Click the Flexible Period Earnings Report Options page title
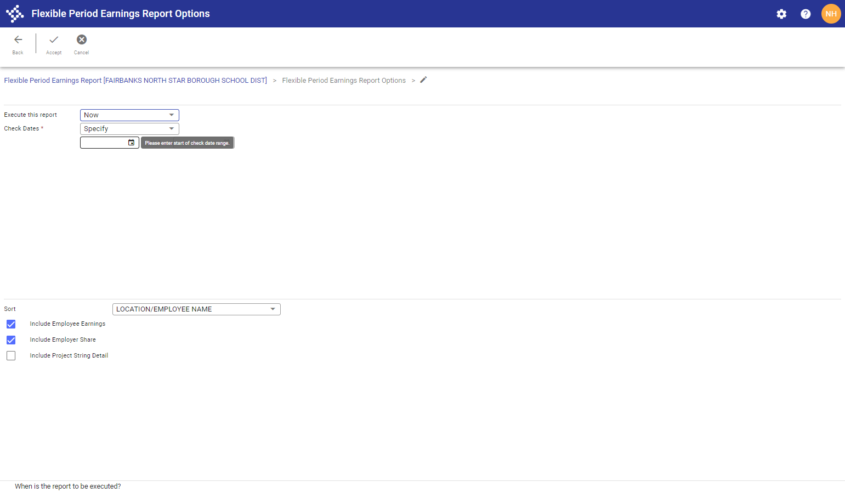The height and width of the screenshot is (504, 845). click(121, 14)
